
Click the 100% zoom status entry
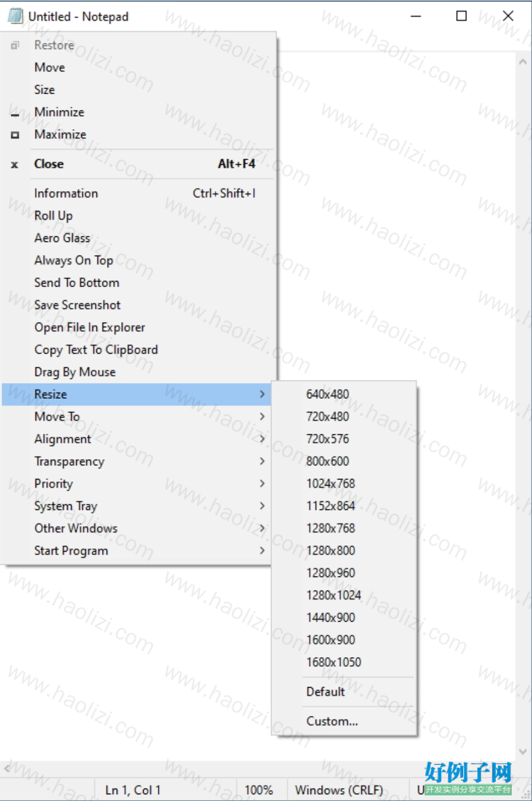tap(259, 790)
